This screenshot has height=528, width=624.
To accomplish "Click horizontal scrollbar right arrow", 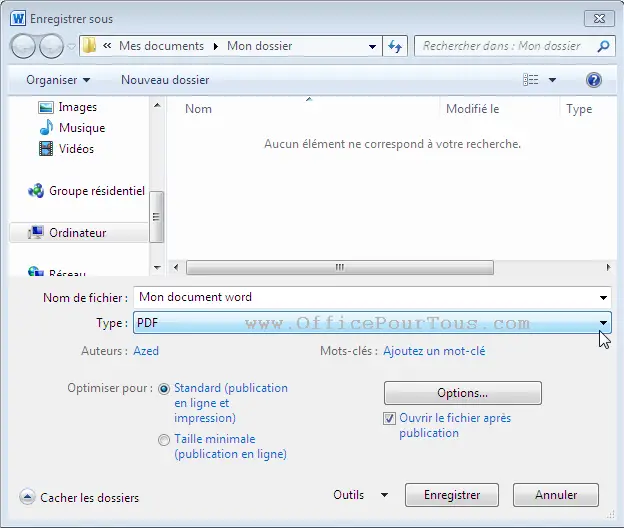I will (608, 267).
